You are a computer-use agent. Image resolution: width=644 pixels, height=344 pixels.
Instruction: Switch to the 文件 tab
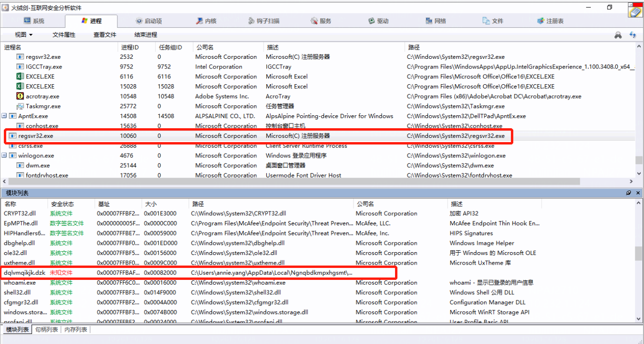click(x=493, y=21)
